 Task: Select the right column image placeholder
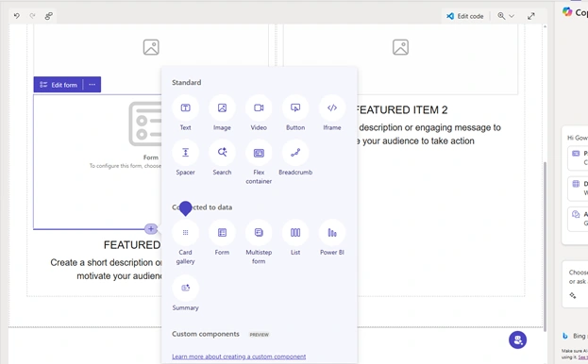[400, 47]
